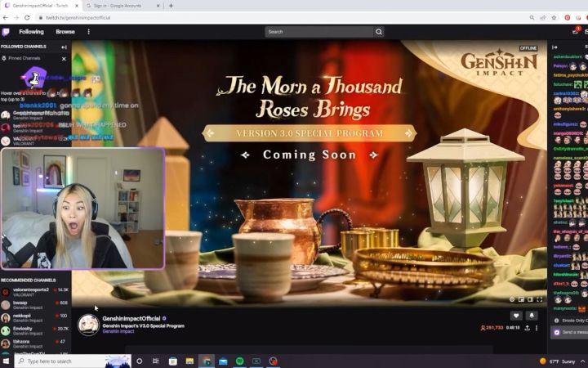Viewport: 588px width, 368px height.
Task: Click the chat Send a message field
Action: (x=571, y=332)
